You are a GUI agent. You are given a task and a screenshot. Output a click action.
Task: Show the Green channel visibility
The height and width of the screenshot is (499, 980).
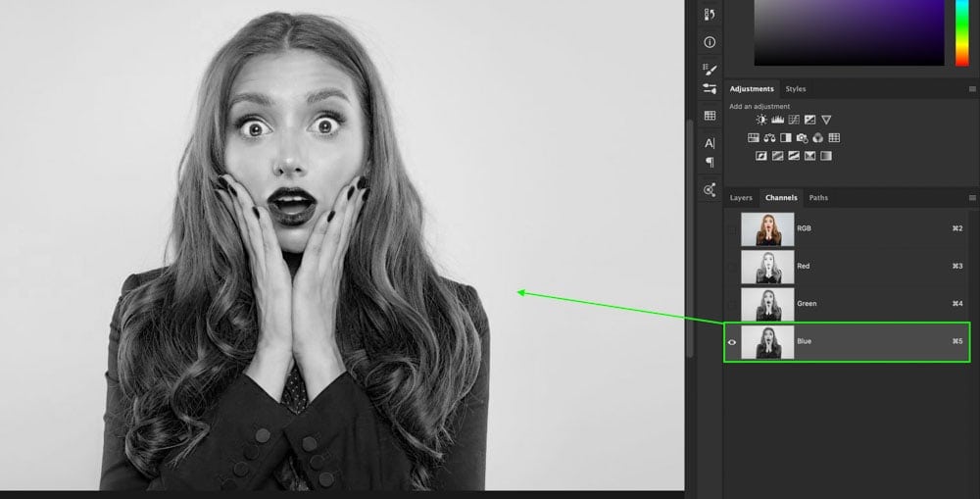pyautogui.click(x=732, y=304)
